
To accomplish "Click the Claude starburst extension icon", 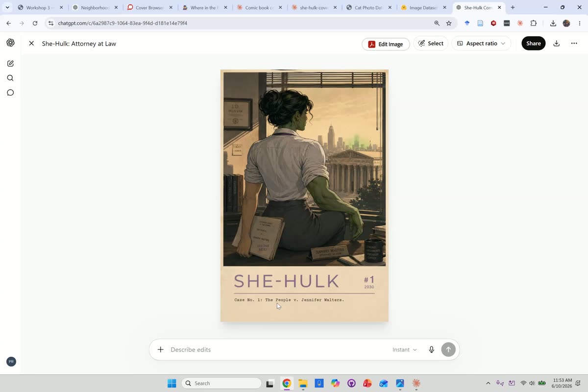I will click(520, 23).
